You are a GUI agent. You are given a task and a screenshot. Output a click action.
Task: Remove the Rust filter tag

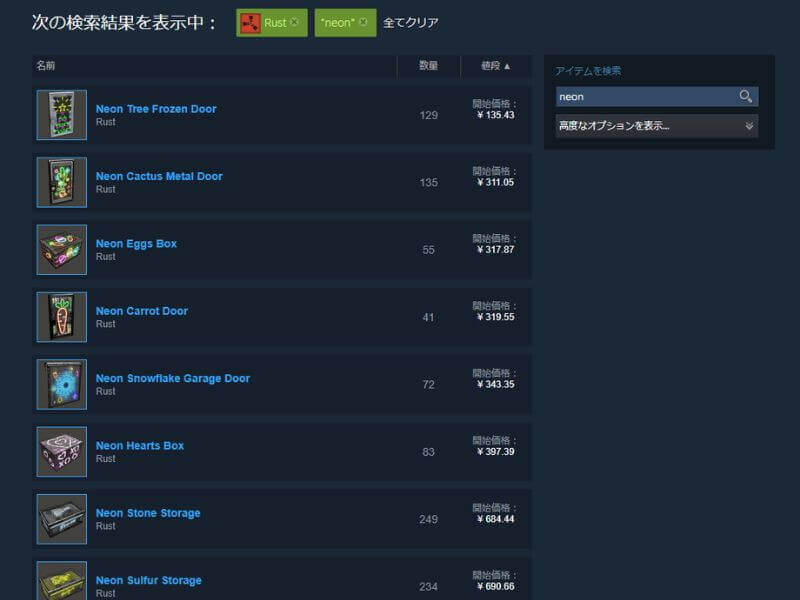tap(294, 22)
